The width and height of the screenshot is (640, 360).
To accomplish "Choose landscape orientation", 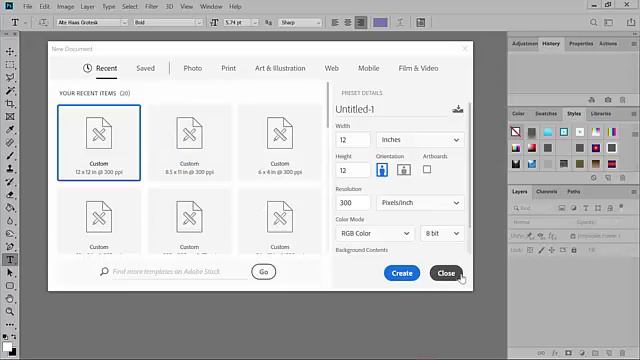I will tap(404, 170).
